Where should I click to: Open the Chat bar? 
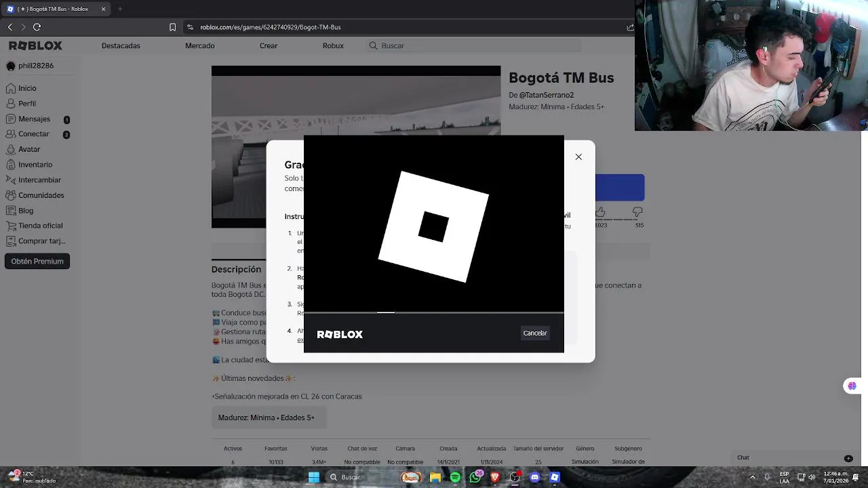(793, 457)
